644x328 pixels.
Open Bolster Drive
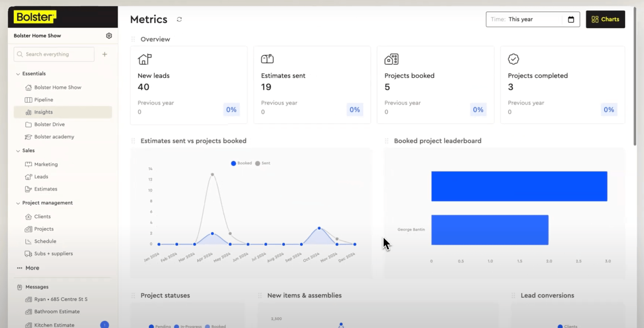50,124
